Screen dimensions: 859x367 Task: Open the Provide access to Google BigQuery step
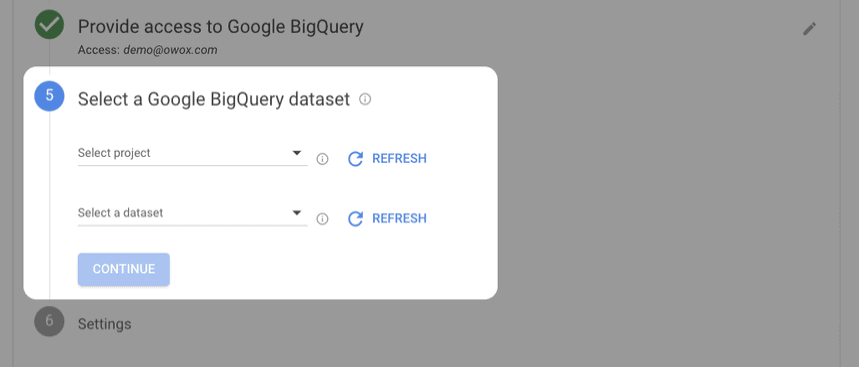[x=220, y=26]
